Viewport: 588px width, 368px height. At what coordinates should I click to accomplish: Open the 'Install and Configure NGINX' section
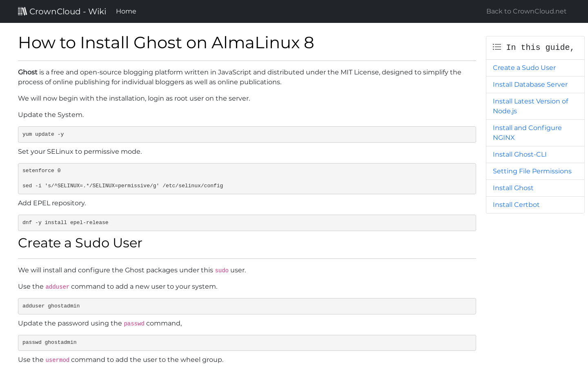pyautogui.click(x=527, y=132)
